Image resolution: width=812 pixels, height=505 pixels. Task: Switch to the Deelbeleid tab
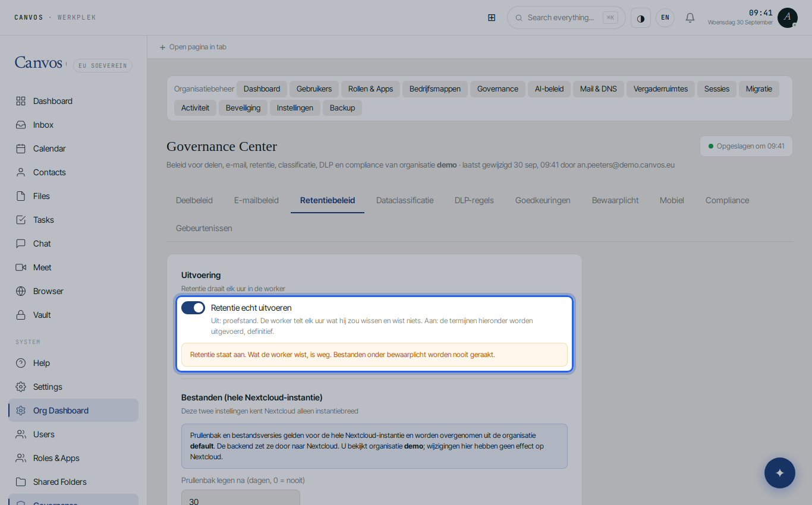click(194, 200)
